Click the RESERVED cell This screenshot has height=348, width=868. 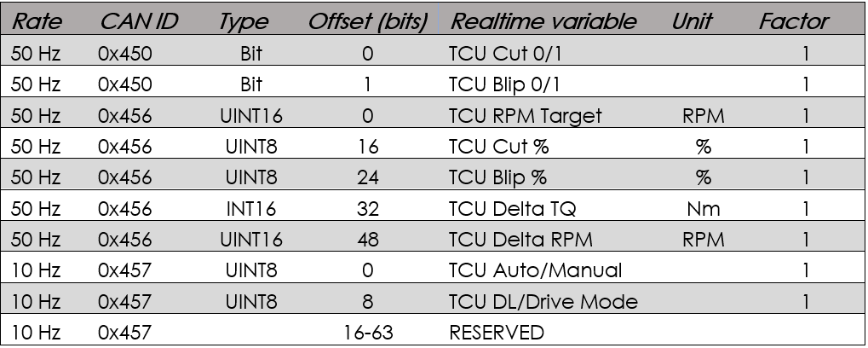click(x=496, y=333)
